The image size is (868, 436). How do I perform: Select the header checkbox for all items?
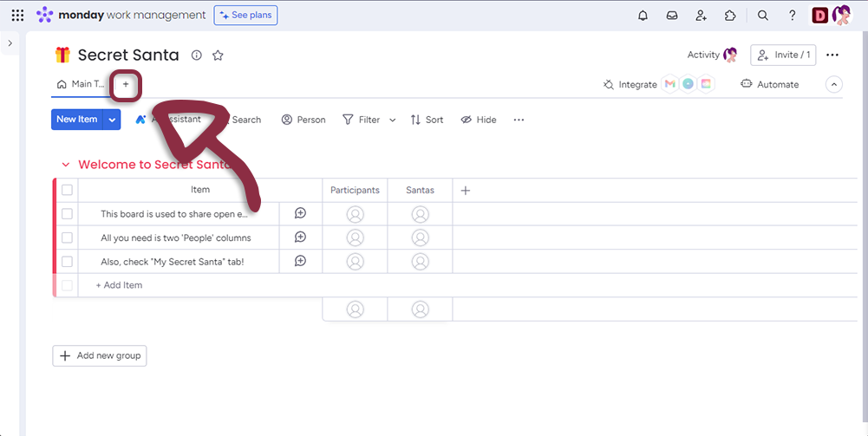(x=67, y=190)
